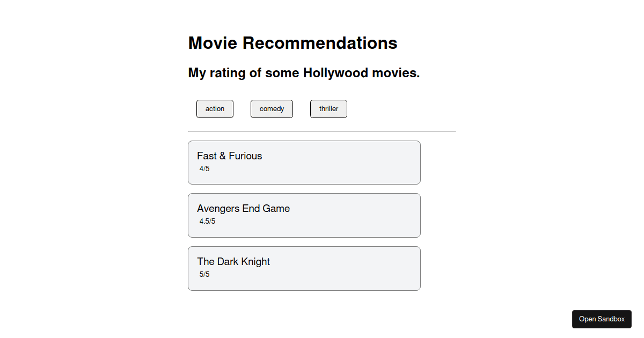Open the Fast & Furious movie card
Screen dimensions: 644x338
[x=304, y=162]
